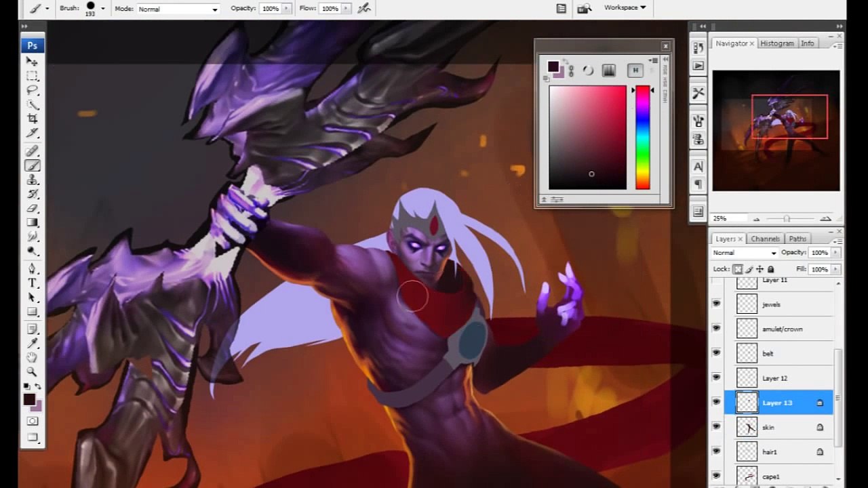Select the Gradient tool
Screen dimensions: 868x488
32,222
